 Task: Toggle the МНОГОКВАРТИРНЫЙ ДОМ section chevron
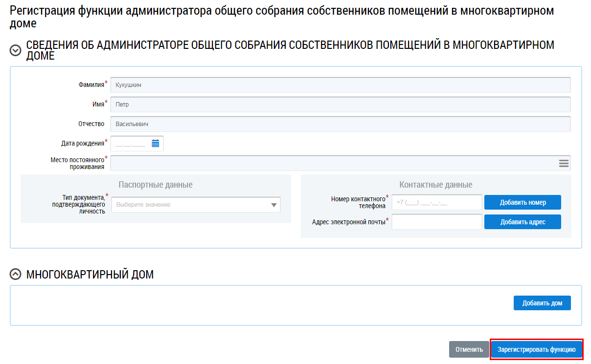(16, 275)
